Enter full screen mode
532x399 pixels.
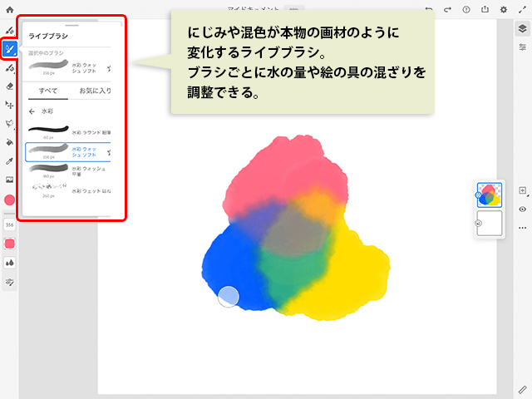522,9
